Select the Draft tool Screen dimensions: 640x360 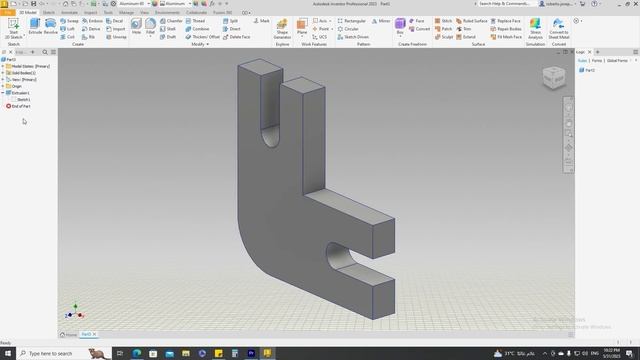click(x=168, y=37)
